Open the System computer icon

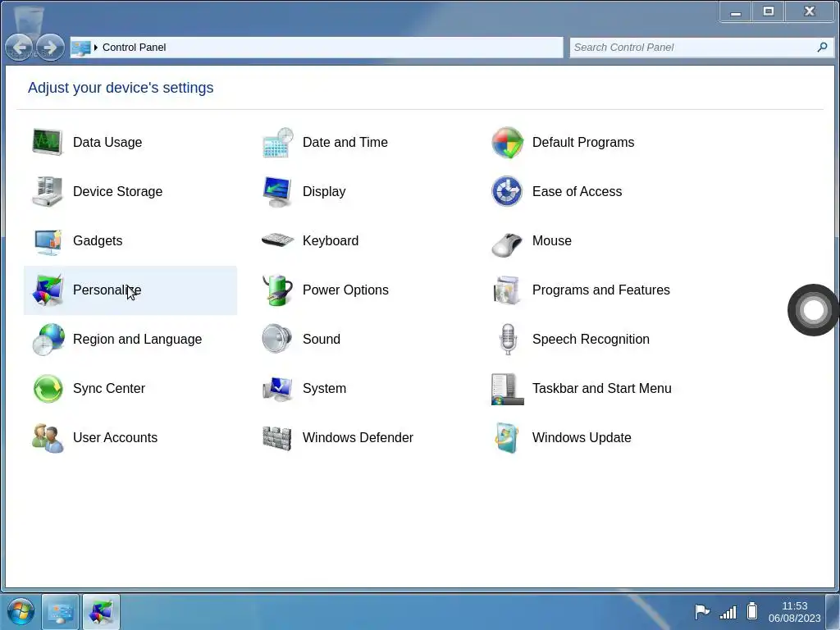click(277, 389)
